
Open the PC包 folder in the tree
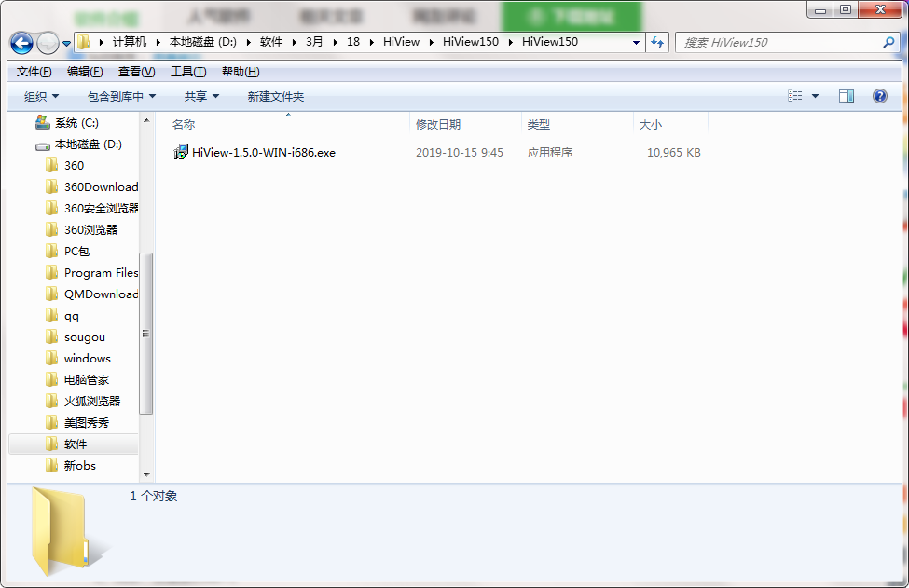point(76,252)
